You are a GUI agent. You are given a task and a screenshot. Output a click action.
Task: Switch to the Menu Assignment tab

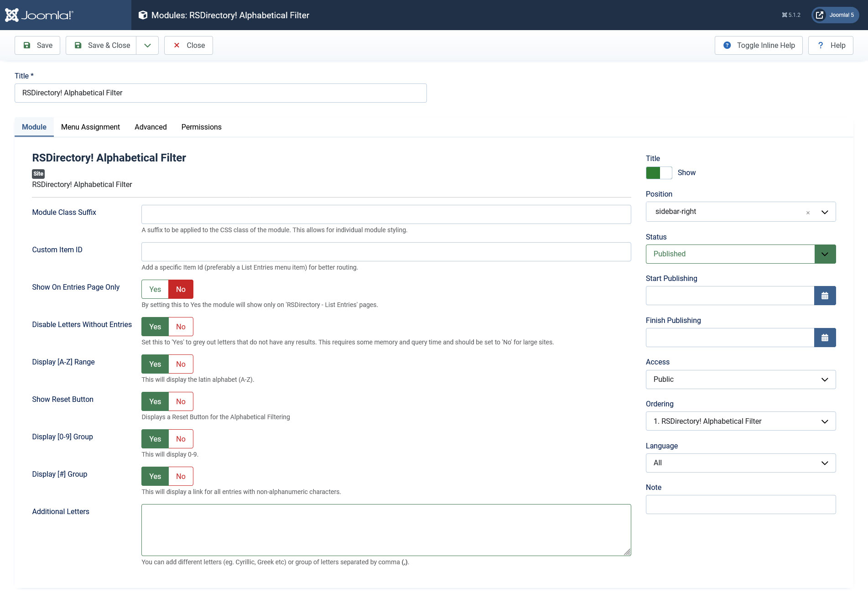tap(90, 127)
